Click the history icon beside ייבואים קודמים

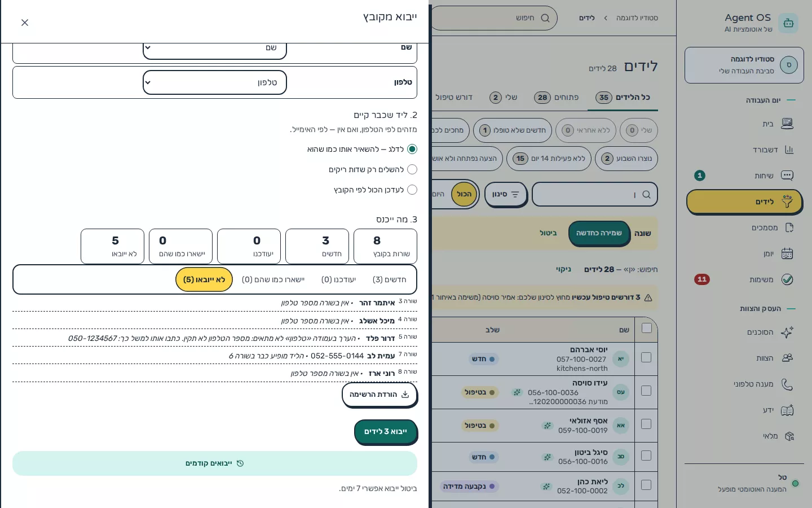pos(240,463)
